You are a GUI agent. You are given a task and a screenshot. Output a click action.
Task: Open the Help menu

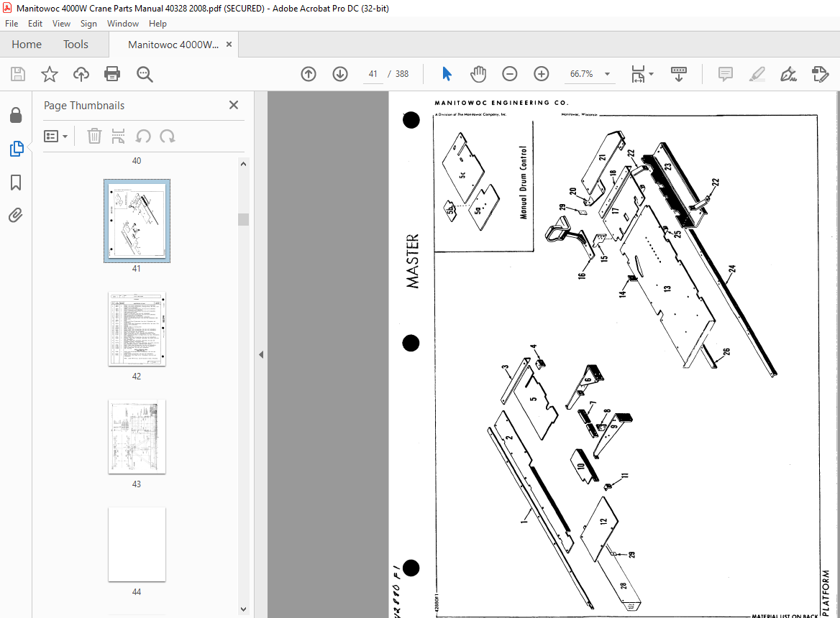(157, 24)
